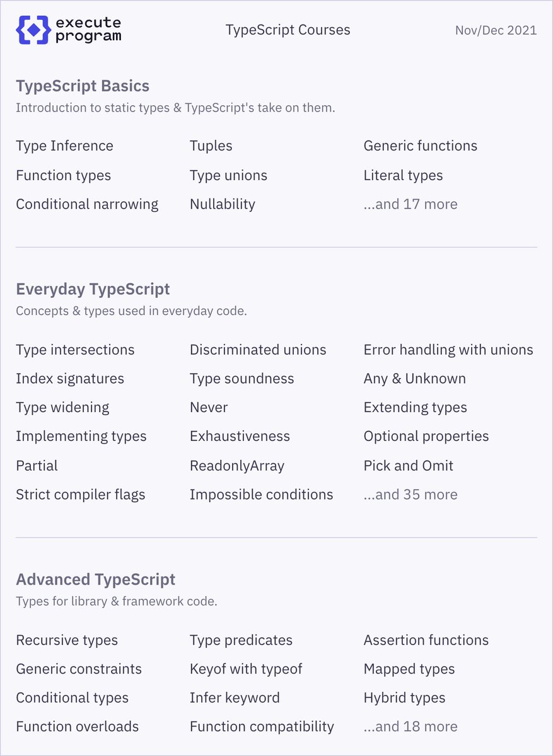
Task: Click the Nov/Dec 2021 date label
Action: click(x=496, y=30)
